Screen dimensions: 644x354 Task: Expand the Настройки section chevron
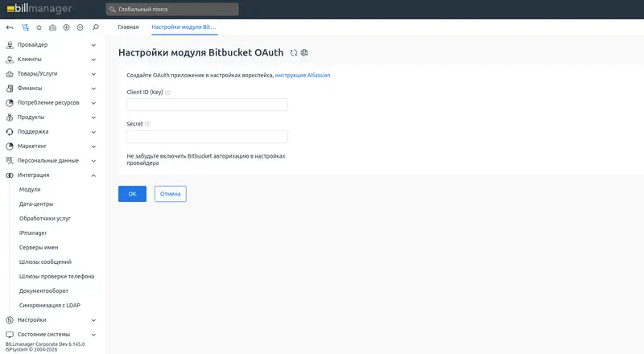tap(93, 320)
